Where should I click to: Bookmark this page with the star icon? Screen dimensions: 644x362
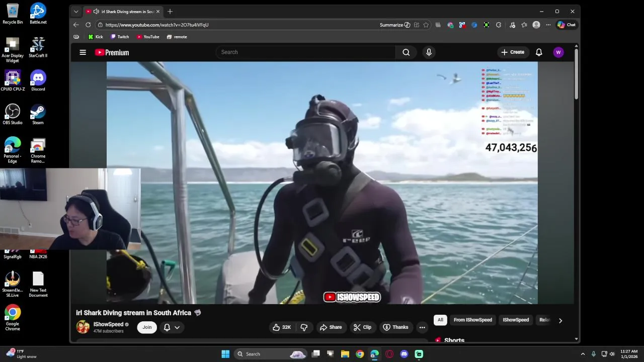426,25
